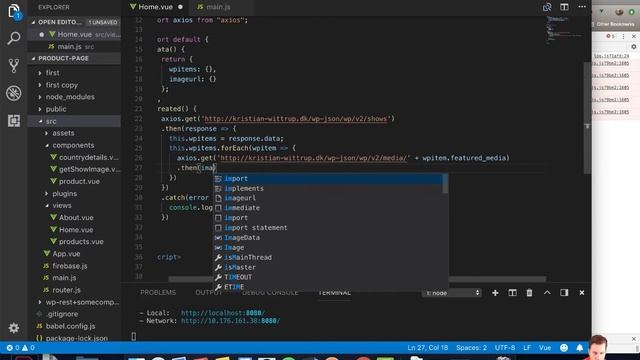This screenshot has width=640, height=360.
Task: Collapse the src folder
Action: pos(75,121)
